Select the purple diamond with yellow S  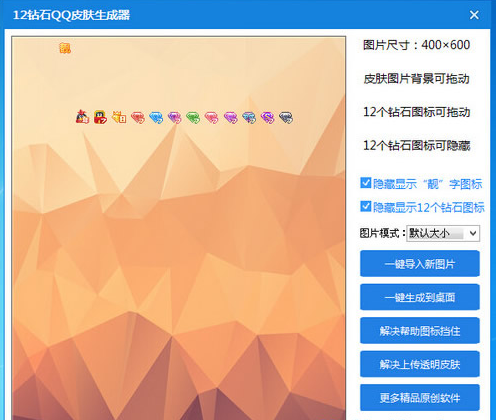point(267,118)
